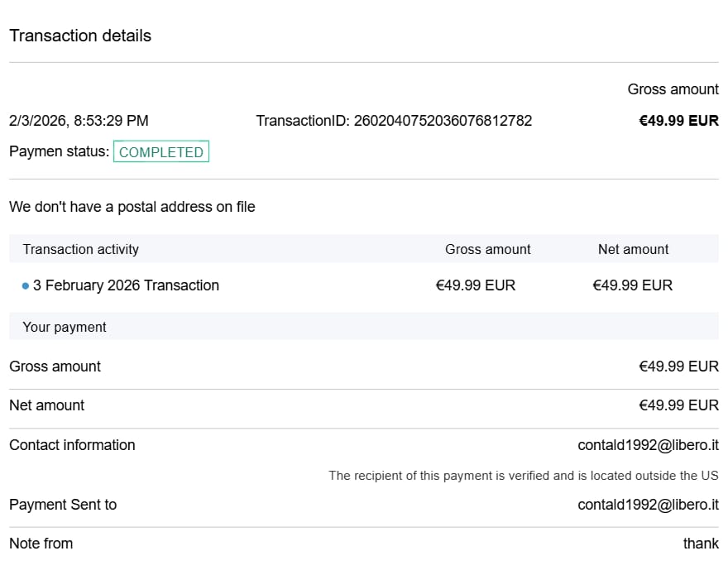Click the COMPLETED status badge
Viewport: 728px width, 575px height.
point(161,152)
